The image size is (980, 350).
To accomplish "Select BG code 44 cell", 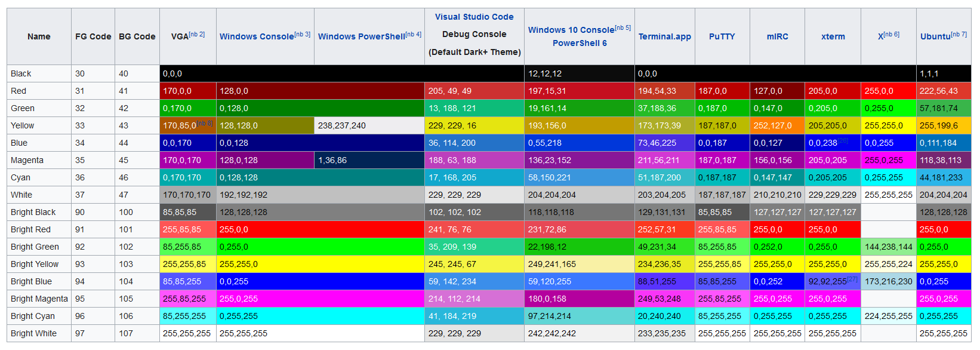I will coord(137,143).
